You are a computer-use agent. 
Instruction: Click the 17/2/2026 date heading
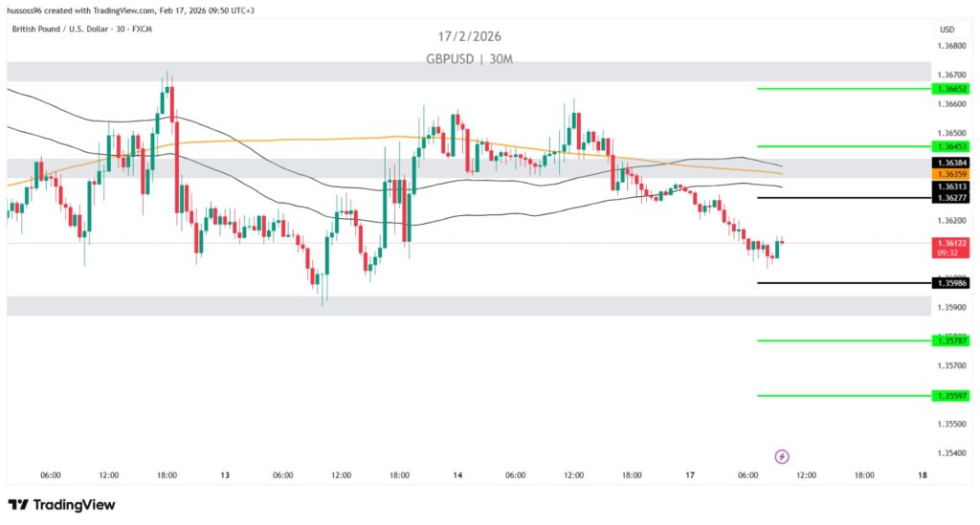point(470,36)
